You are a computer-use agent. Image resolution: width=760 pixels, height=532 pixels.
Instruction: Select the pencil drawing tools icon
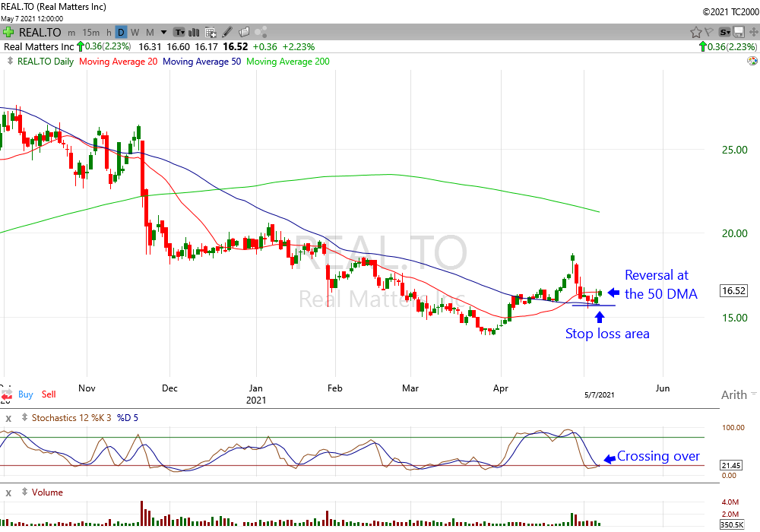(x=226, y=33)
